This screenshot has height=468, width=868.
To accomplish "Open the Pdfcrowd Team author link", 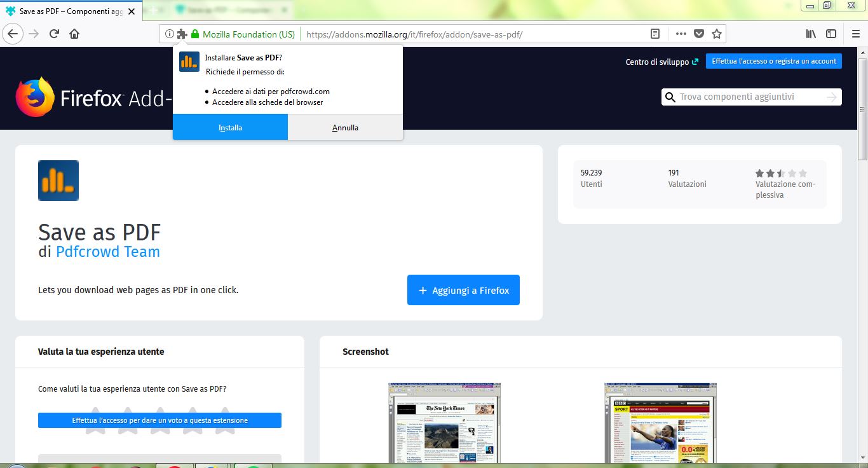I will point(108,252).
